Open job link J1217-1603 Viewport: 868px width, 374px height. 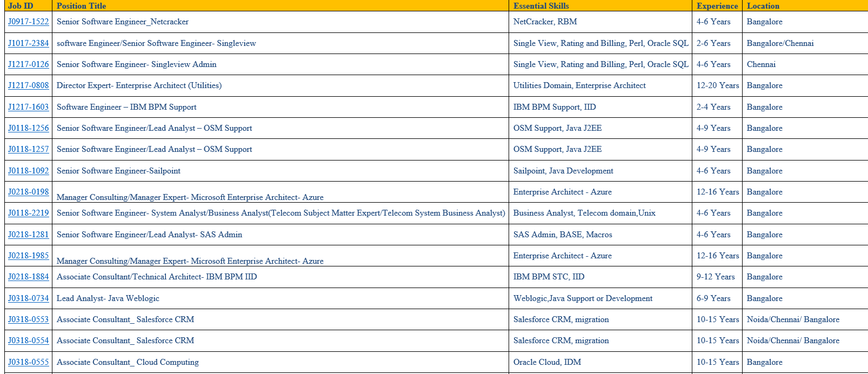tap(28, 107)
